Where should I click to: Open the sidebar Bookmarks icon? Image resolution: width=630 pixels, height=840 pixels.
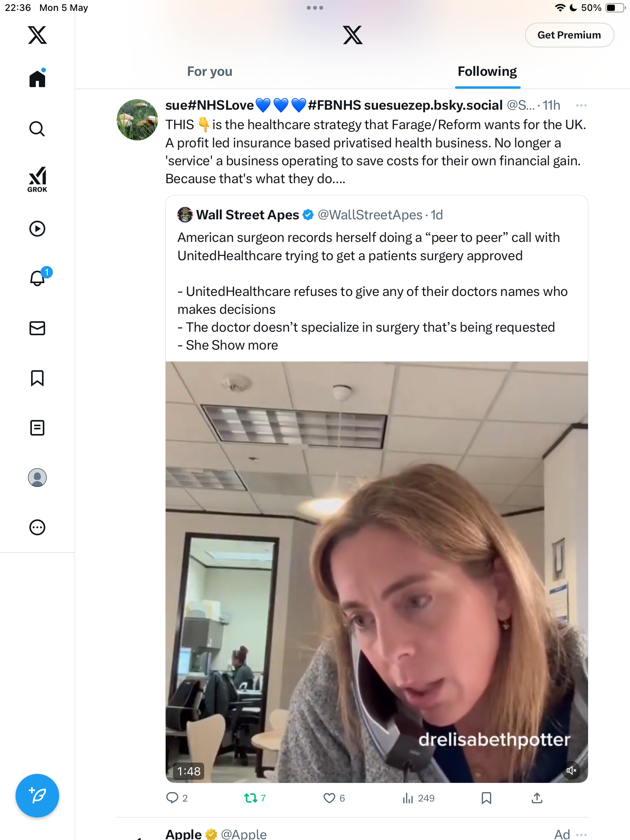point(37,378)
